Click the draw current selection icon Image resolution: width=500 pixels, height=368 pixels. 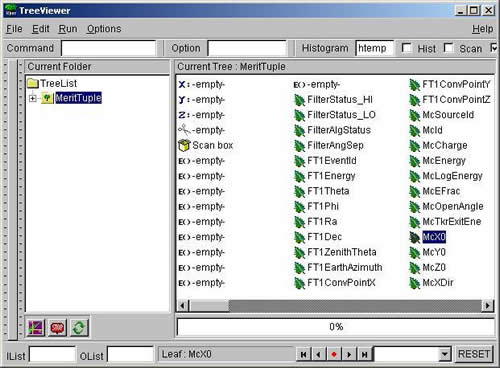point(35,328)
